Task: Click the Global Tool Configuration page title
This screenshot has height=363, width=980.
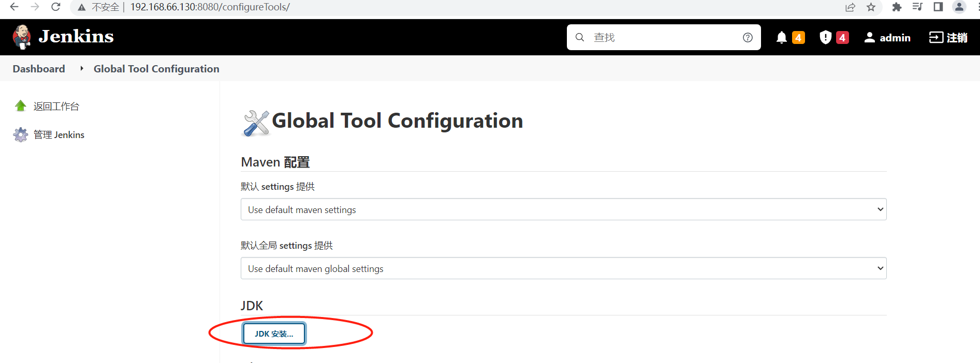Action: (398, 121)
